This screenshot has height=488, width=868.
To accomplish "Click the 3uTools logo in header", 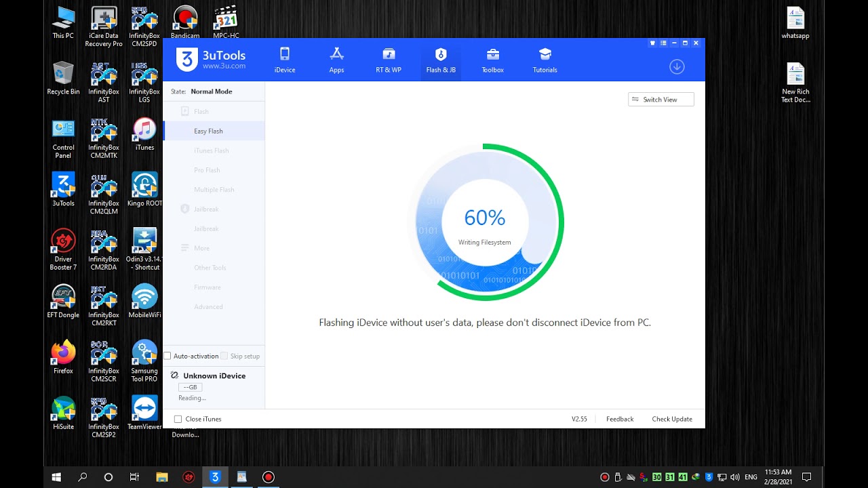I will coord(211,59).
